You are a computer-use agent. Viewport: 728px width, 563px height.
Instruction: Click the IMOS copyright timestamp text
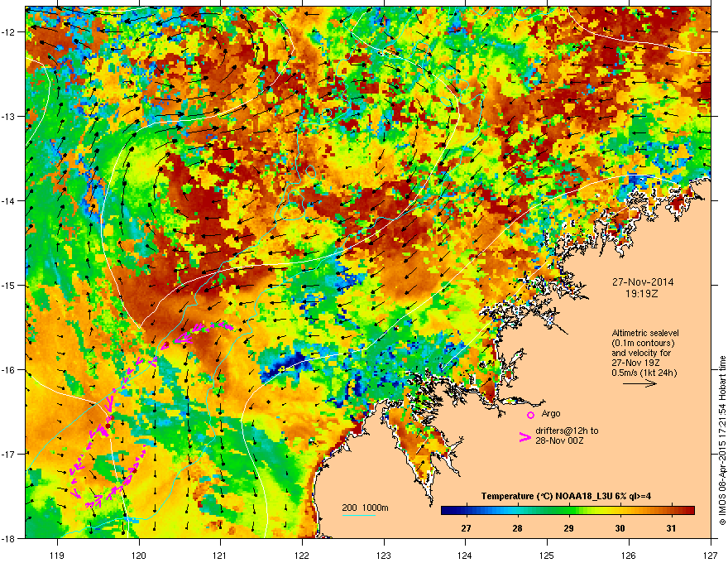point(722,440)
